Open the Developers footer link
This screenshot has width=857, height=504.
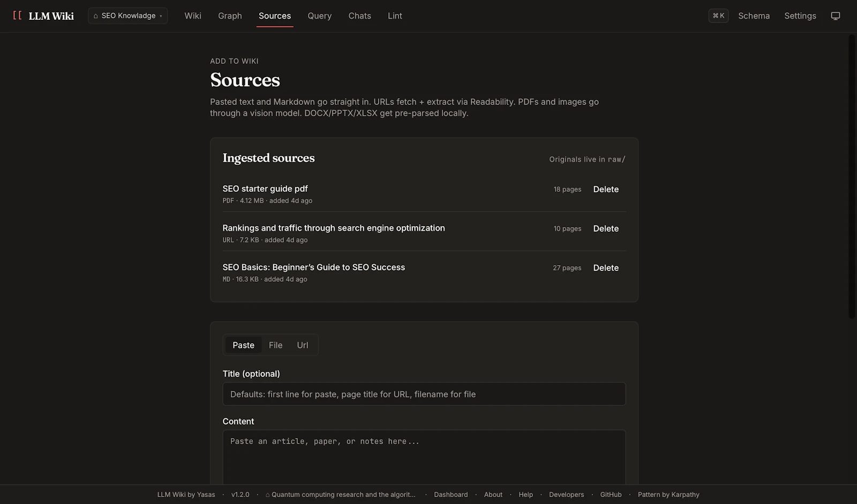(x=566, y=494)
